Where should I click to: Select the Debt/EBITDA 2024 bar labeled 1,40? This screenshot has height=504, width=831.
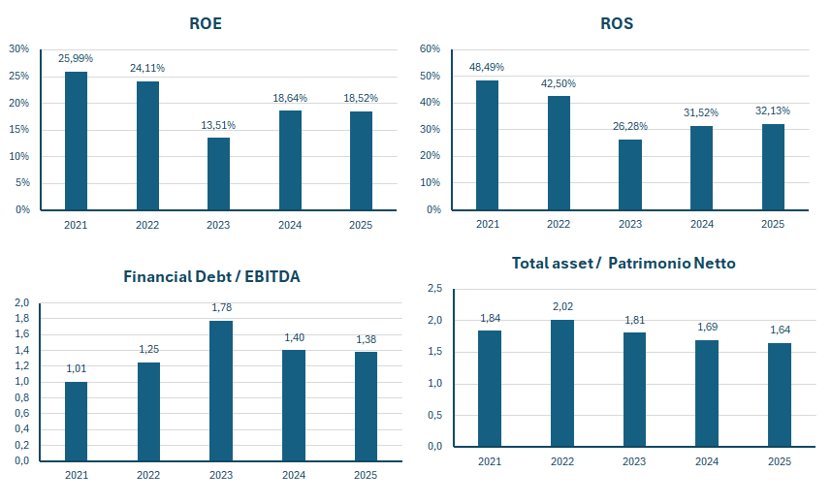294,405
